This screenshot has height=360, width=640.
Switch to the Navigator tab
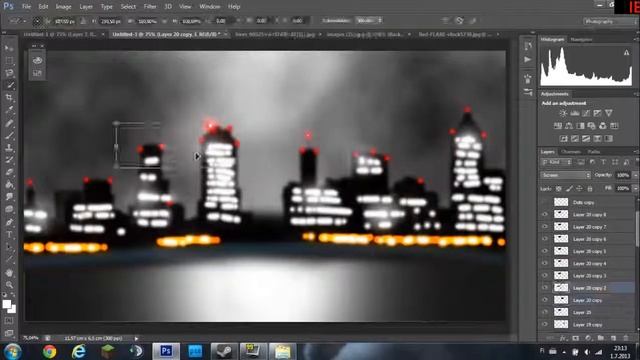[581, 40]
